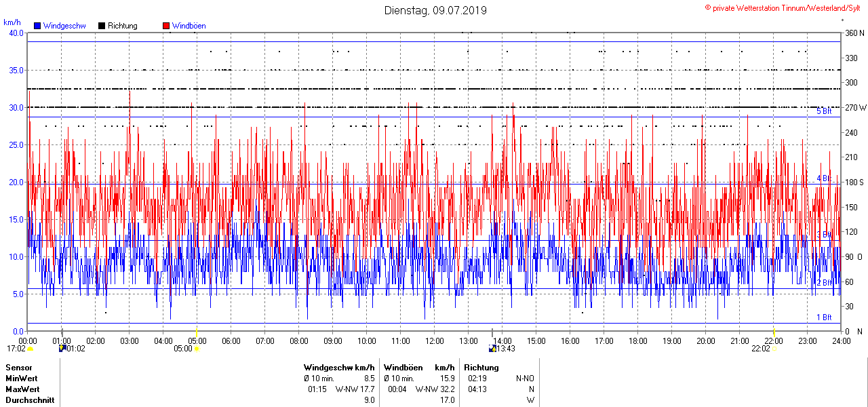Click the average wind speed value 9.0
The image size is (868, 407).
click(370, 400)
